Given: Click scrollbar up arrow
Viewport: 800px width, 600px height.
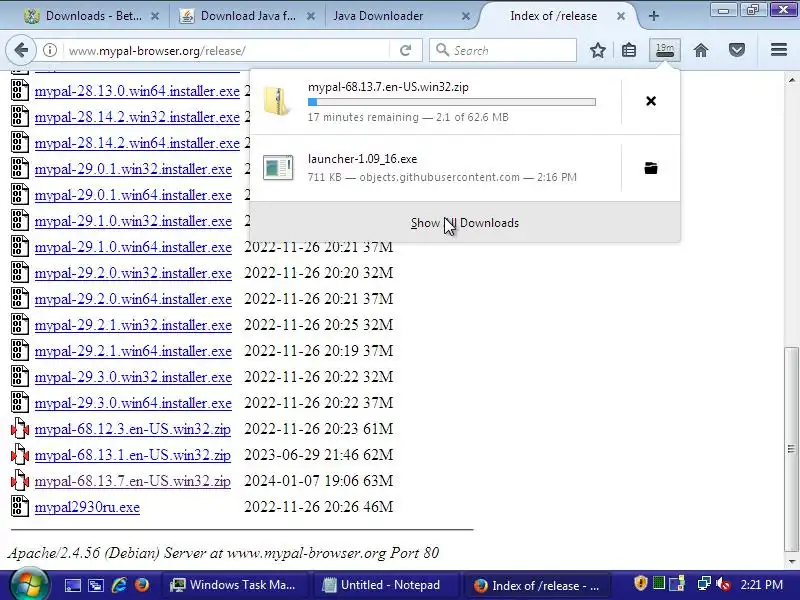Looking at the screenshot, I should 791,80.
